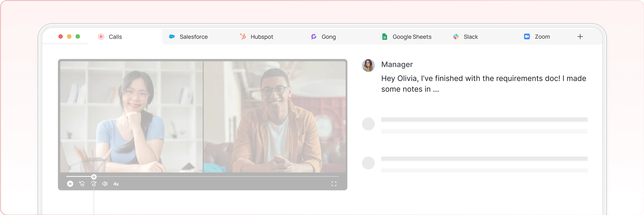
Task: Change the 4x playback speed
Action: coord(116,184)
